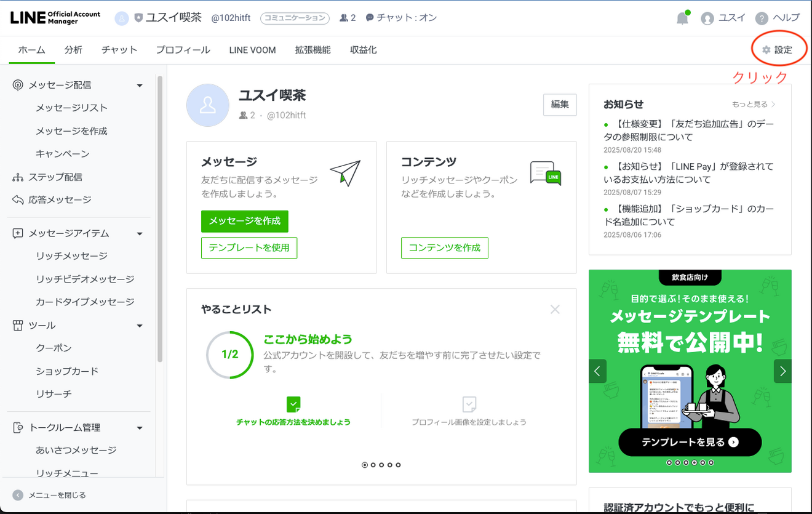Click the LINE Official Account Manager logo
The image size is (812, 514).
click(55, 18)
